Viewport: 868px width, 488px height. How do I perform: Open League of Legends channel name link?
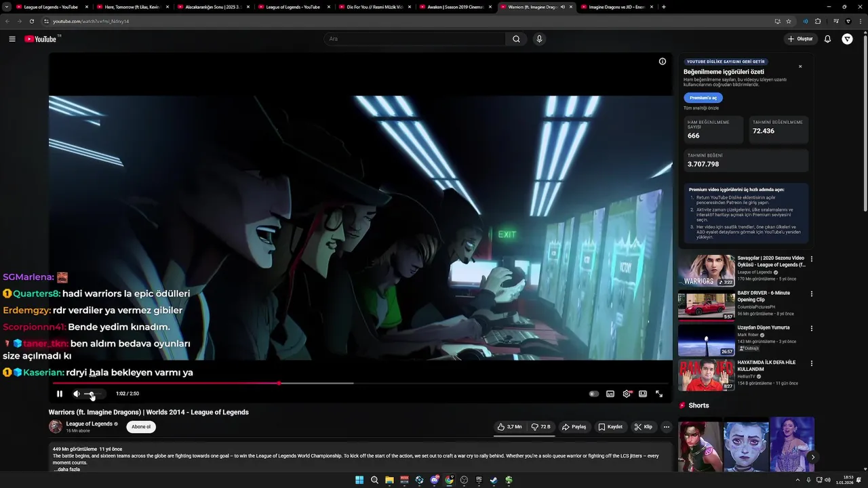tap(89, 424)
